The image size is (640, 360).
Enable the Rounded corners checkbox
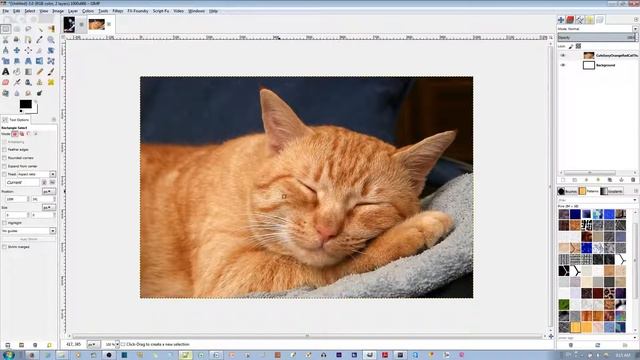click(x=4, y=158)
